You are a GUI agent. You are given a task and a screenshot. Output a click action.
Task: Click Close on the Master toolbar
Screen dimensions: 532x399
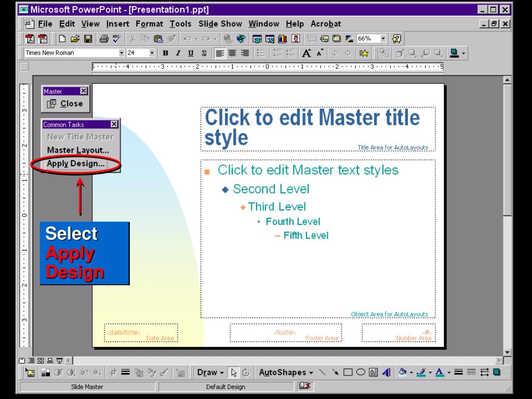tap(65, 104)
